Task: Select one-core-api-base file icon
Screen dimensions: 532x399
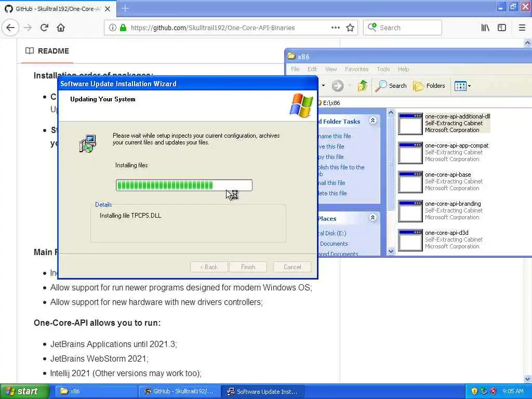Action: [x=410, y=182]
